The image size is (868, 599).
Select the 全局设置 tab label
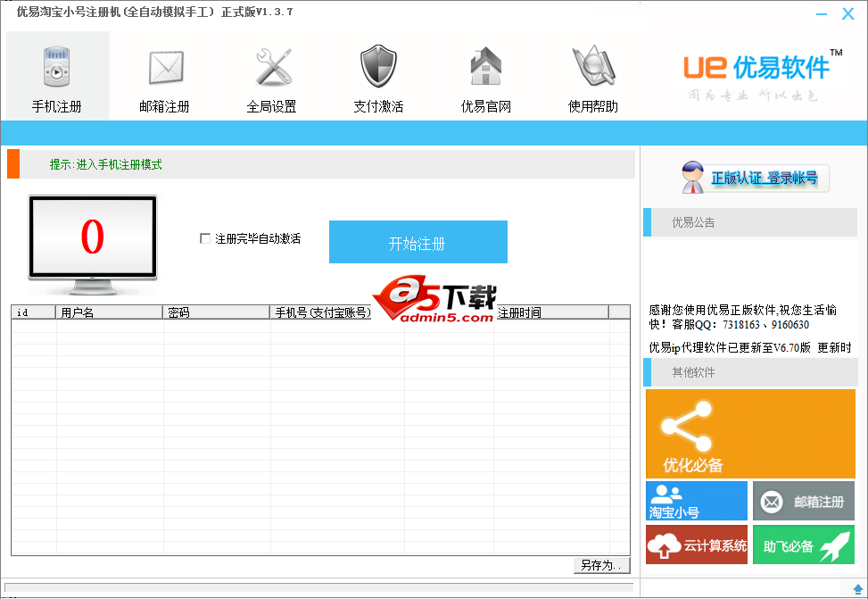[x=271, y=106]
